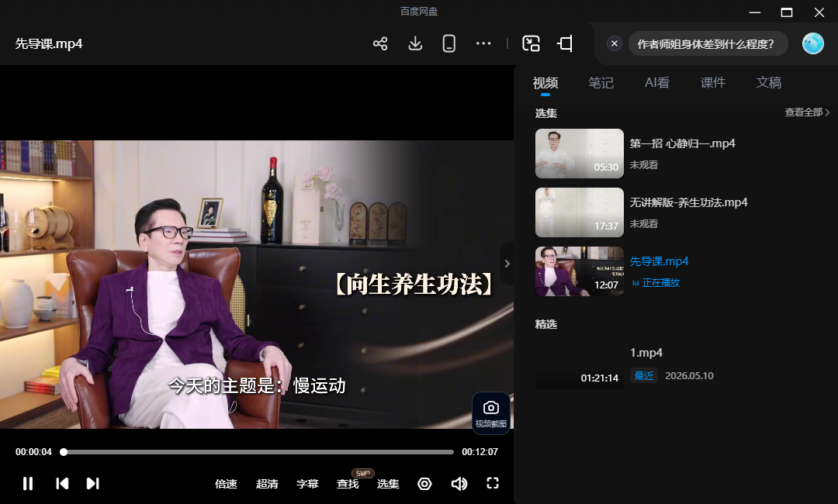838x504 pixels.
Task: Click the blue 先导课.mp4 title in playlist
Action: point(659,261)
